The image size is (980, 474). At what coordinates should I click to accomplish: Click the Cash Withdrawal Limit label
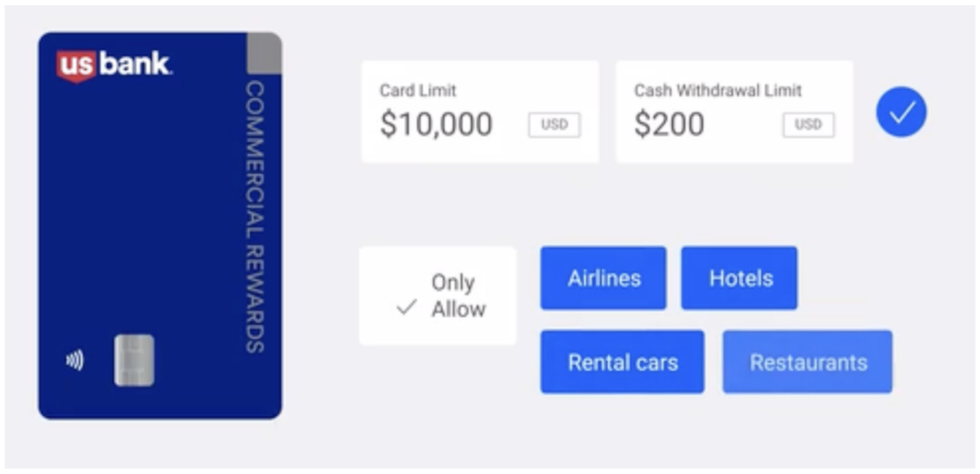click(718, 91)
